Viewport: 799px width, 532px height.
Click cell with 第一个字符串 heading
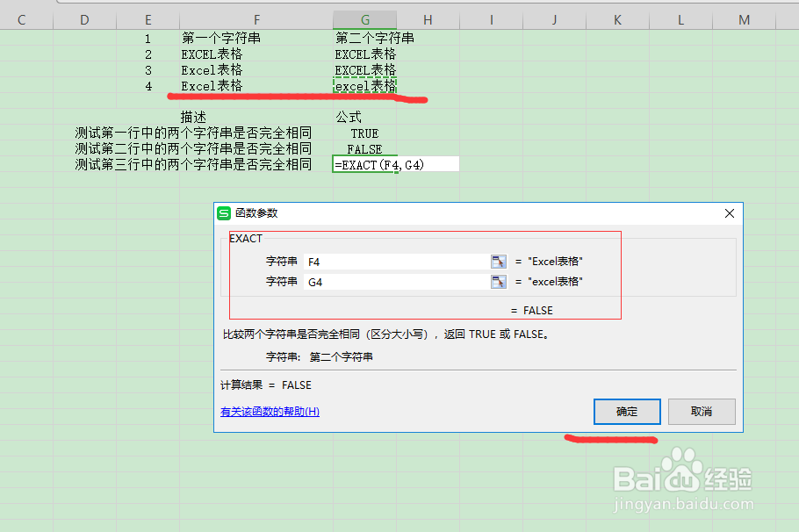[x=256, y=38]
